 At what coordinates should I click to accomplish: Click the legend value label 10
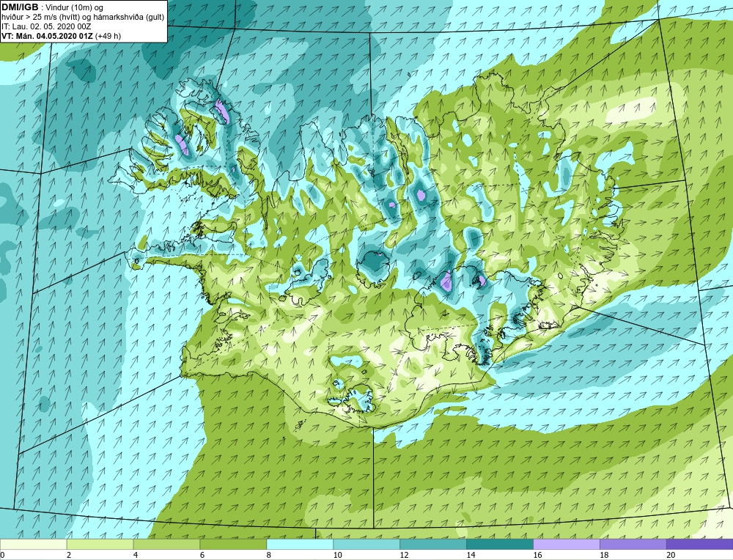[337, 555]
